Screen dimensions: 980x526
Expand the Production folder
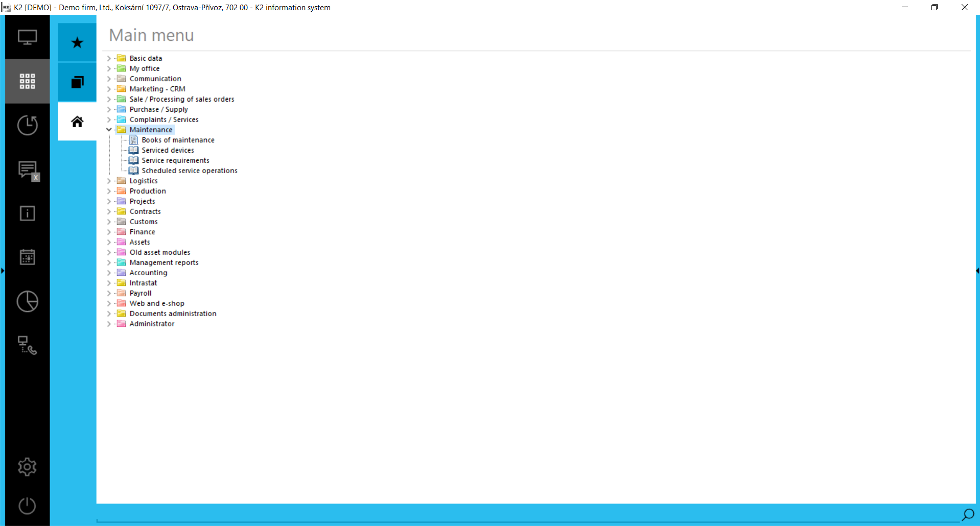click(x=109, y=191)
